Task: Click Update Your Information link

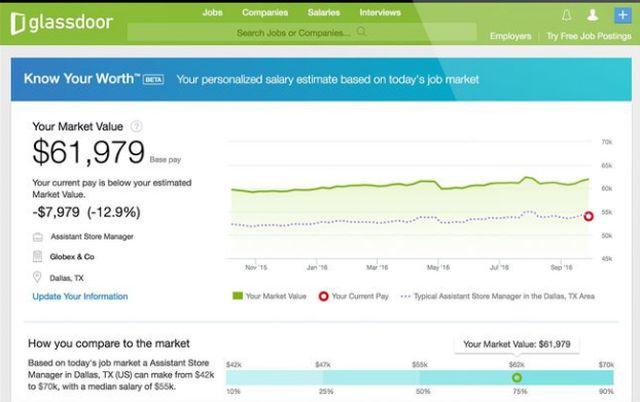Action: (80, 296)
